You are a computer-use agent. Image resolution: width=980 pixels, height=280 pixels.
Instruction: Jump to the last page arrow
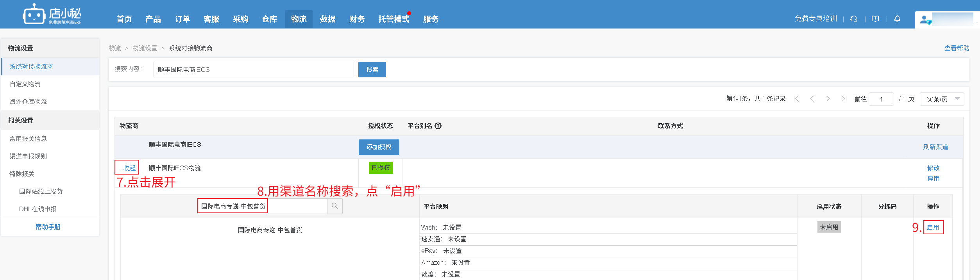[x=844, y=99]
